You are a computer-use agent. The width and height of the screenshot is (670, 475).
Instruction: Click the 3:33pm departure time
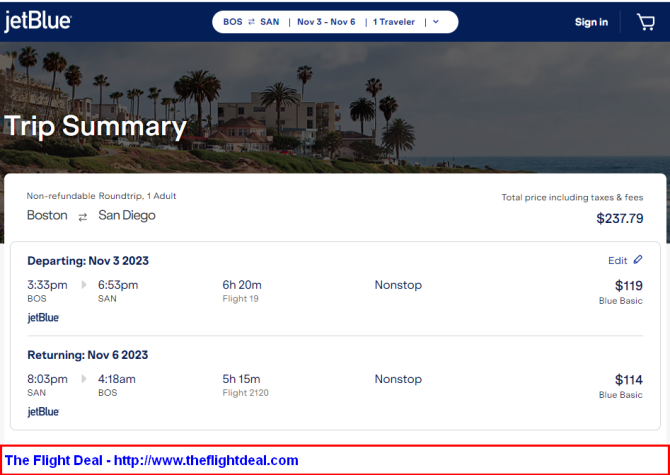coord(47,285)
